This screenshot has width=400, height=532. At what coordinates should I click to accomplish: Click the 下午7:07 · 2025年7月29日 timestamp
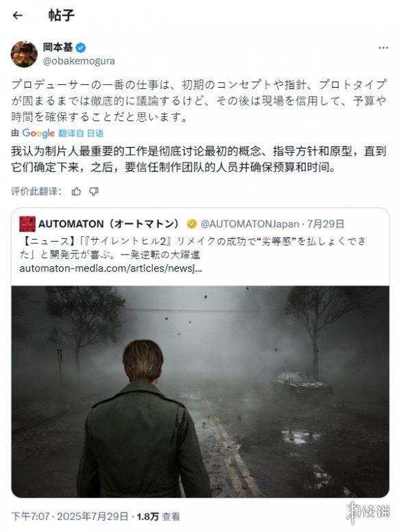click(70, 516)
